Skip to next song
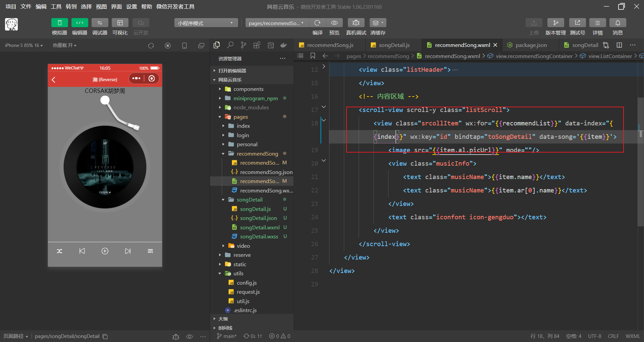This screenshot has width=644, height=342. coord(128,251)
